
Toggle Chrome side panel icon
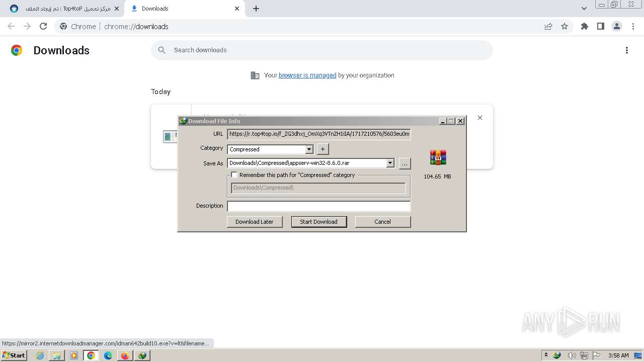[x=601, y=27]
